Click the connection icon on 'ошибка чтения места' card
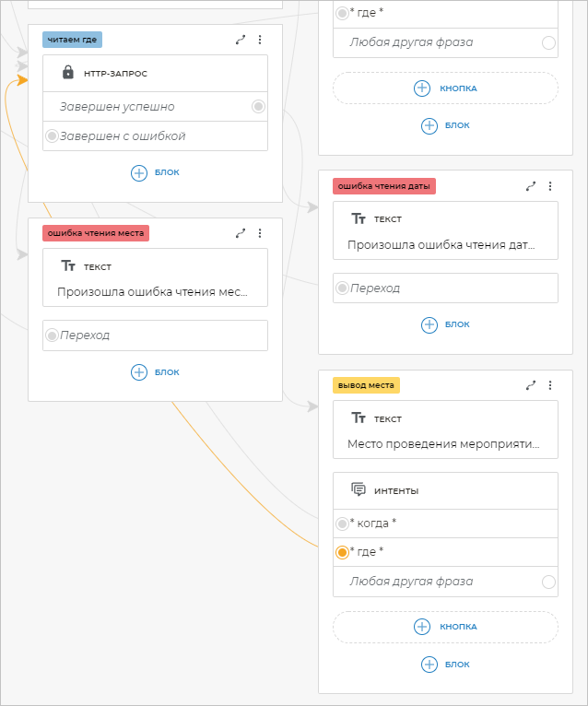This screenshot has width=588, height=706. 241,233
